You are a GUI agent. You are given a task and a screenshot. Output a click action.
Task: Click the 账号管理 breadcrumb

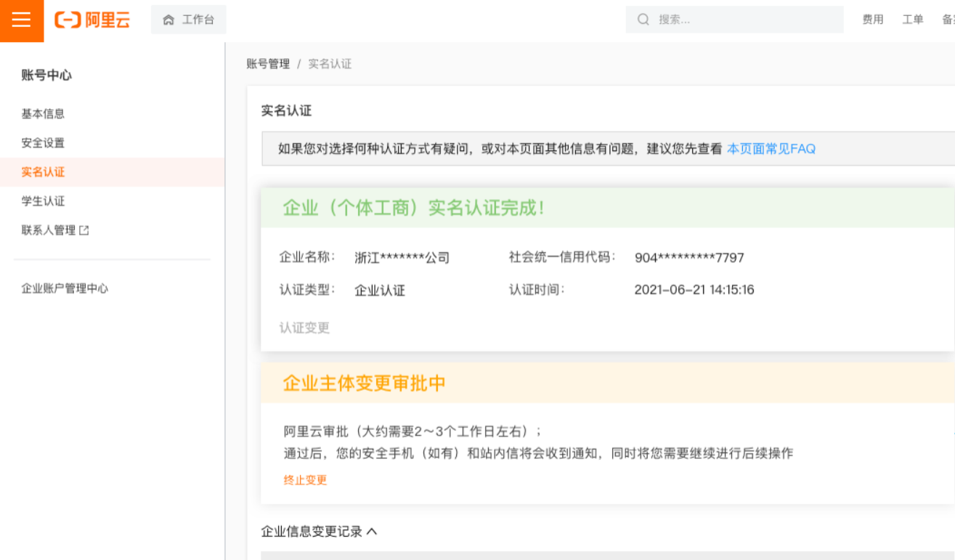point(268,64)
